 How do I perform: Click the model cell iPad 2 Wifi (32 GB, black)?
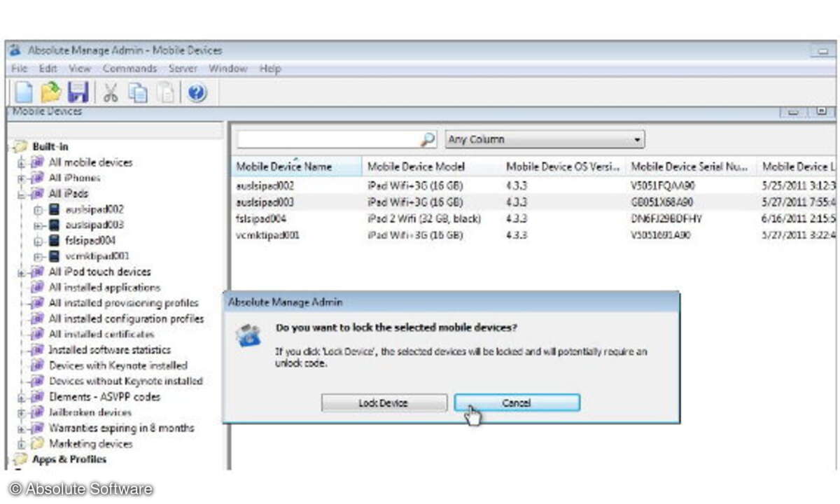click(424, 218)
